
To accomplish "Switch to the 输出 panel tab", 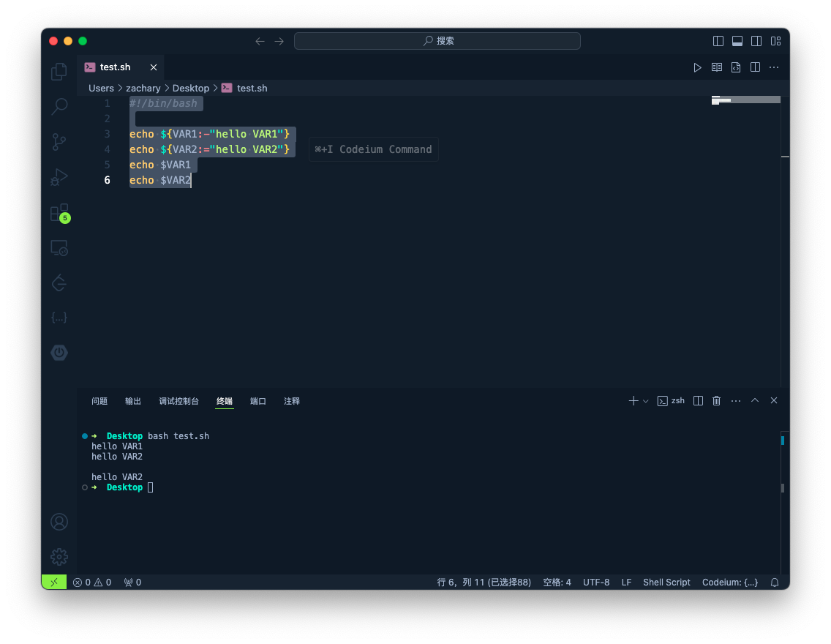I will click(x=133, y=401).
